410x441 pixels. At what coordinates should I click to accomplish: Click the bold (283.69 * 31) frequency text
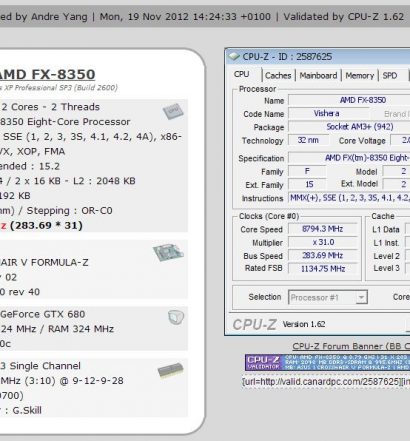point(46,225)
